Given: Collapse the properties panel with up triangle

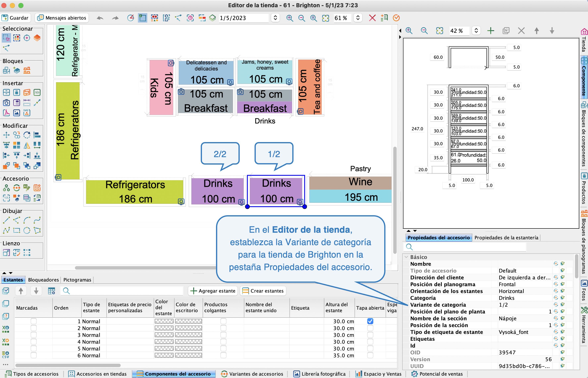Looking at the screenshot, I should (409, 231).
